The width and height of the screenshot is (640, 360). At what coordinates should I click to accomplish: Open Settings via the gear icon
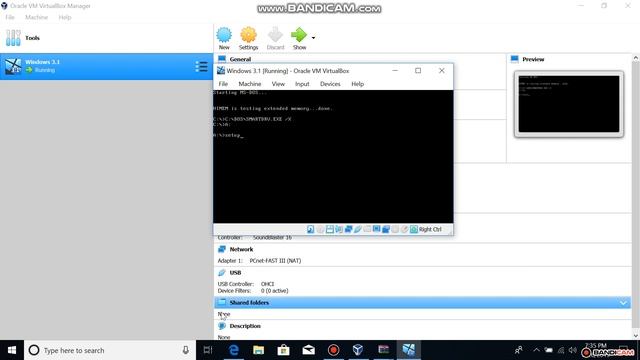pyautogui.click(x=248, y=35)
